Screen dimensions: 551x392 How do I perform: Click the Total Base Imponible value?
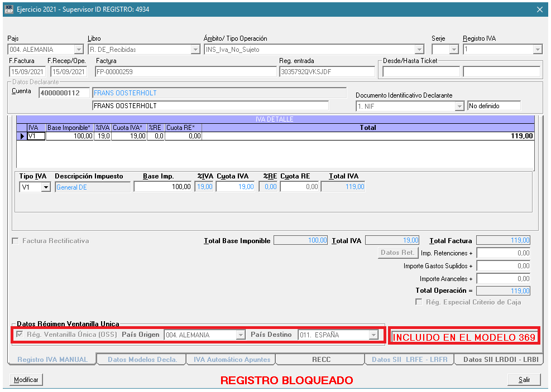coord(300,240)
